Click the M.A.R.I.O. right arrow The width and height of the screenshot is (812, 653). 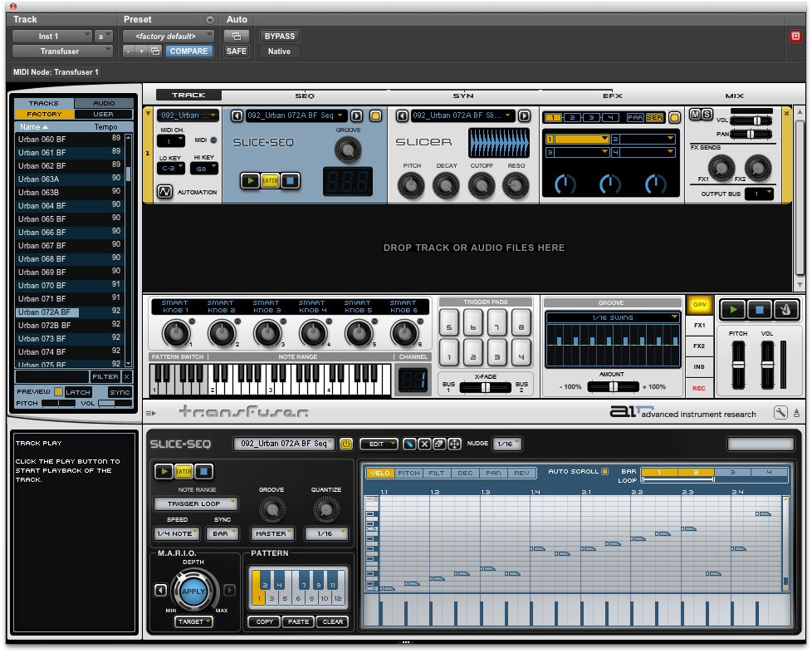229,591
